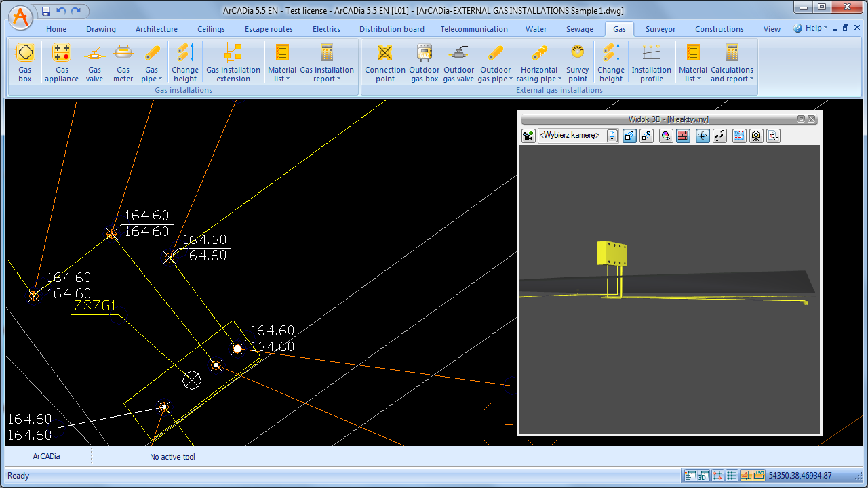
Task: Expand the Gas installation report dropdown
Action: pos(327,75)
